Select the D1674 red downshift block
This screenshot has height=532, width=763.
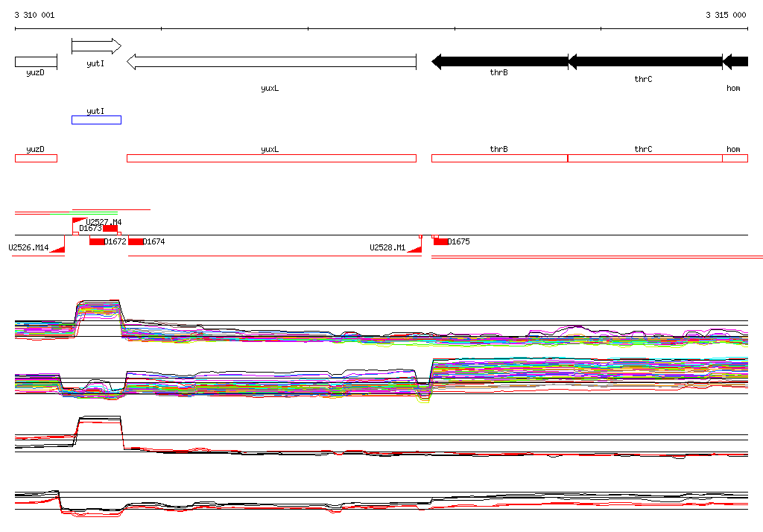136,241
